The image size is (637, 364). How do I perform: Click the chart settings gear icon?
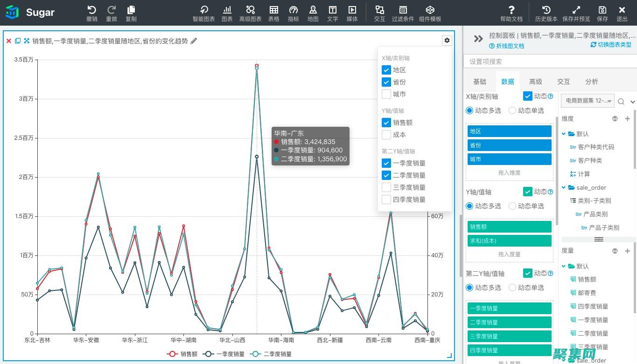click(447, 41)
